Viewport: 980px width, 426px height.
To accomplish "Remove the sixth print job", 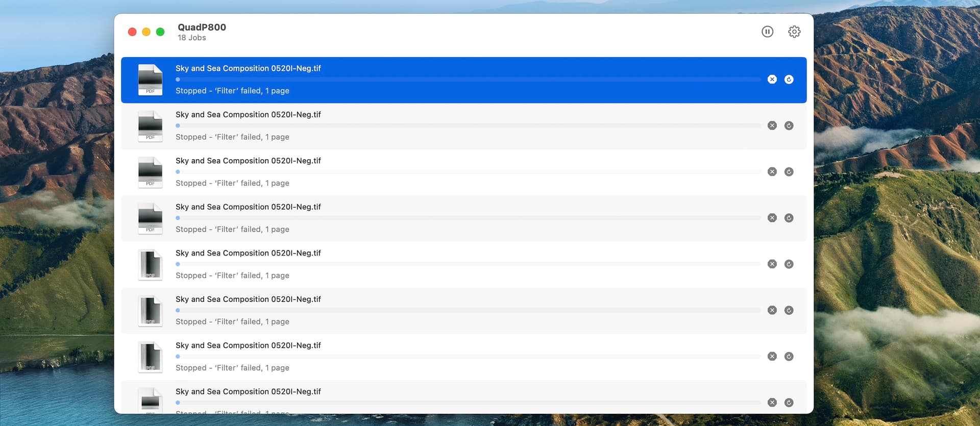I will click(772, 310).
